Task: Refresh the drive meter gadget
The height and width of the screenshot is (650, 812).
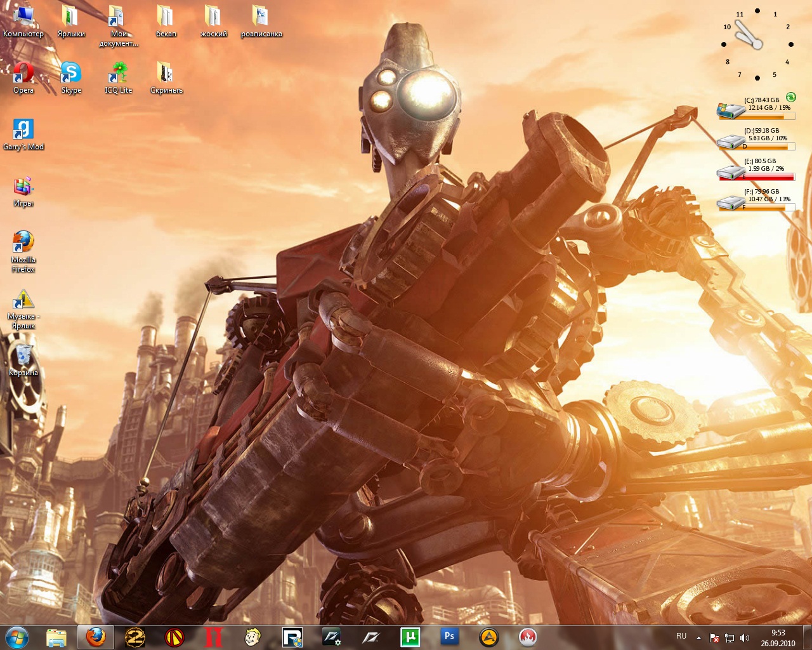Action: click(x=790, y=97)
